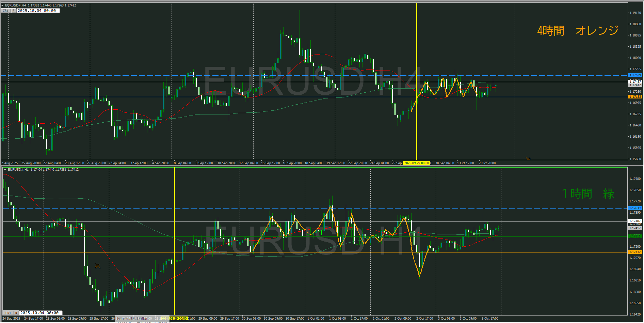The width and height of the screenshot is (644, 323).
Task: Click the orange arrow icon in the H1 chart
Action: tap(97, 266)
